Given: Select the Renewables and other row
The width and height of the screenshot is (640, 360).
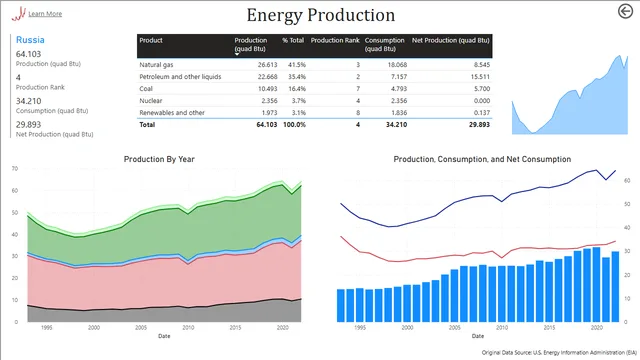Looking at the screenshot, I should pyautogui.click(x=314, y=113).
